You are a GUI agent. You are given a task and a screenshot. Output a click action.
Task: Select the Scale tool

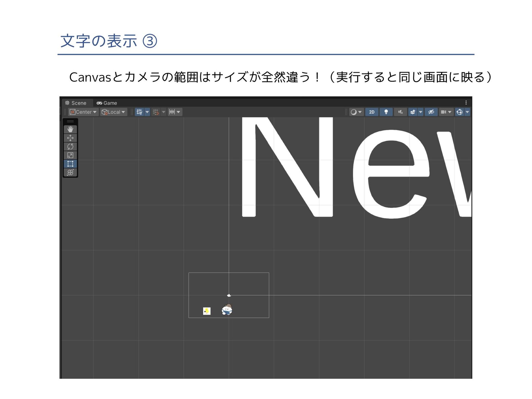pos(70,155)
